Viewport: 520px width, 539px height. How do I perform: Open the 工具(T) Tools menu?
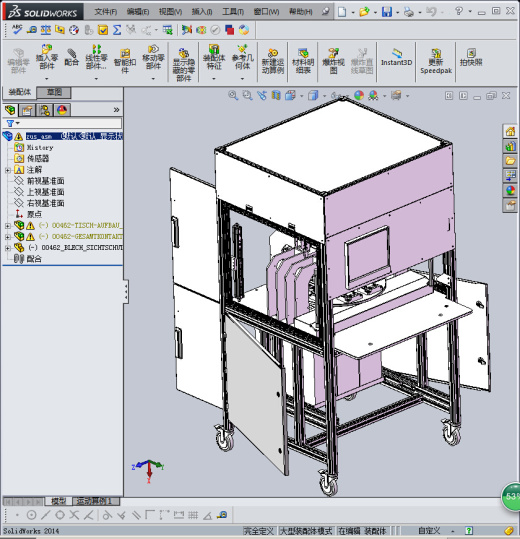233,12
